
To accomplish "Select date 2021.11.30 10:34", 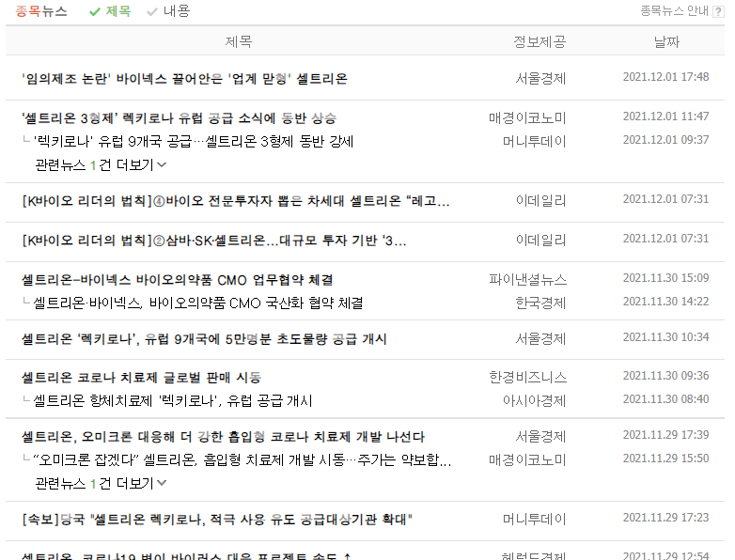I will point(665,337).
